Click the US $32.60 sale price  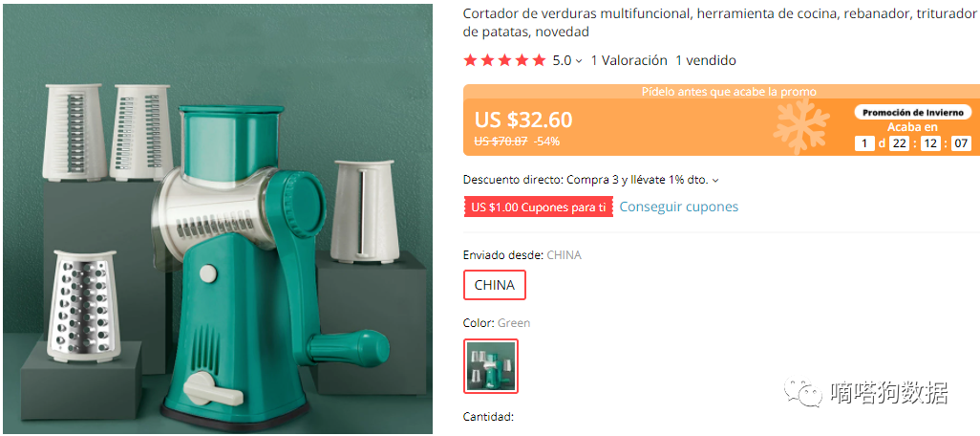pyautogui.click(x=523, y=120)
